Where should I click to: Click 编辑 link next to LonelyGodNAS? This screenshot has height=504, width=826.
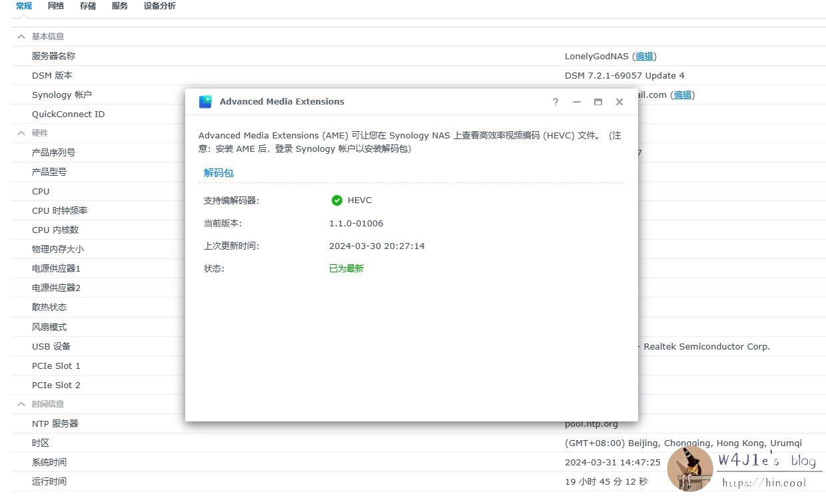coord(644,57)
